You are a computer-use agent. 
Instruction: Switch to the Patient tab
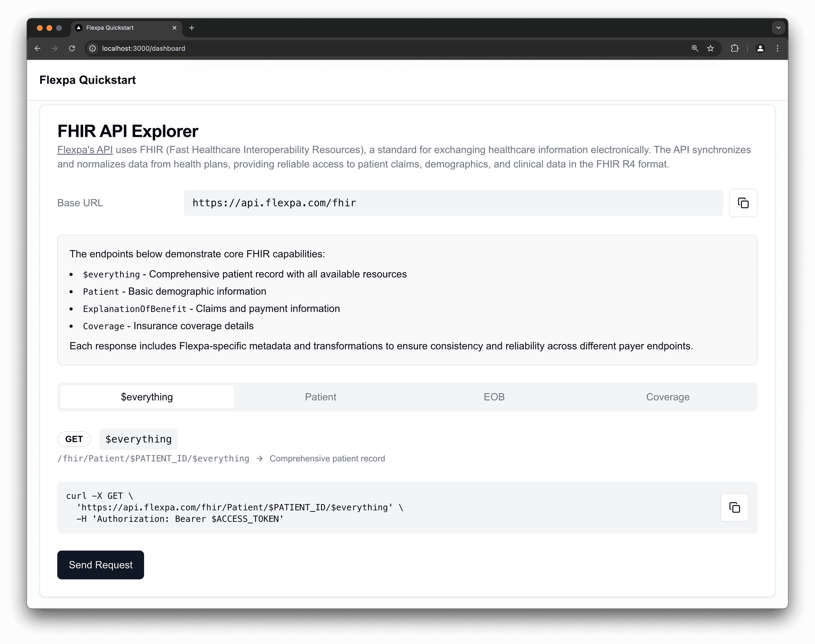(320, 397)
